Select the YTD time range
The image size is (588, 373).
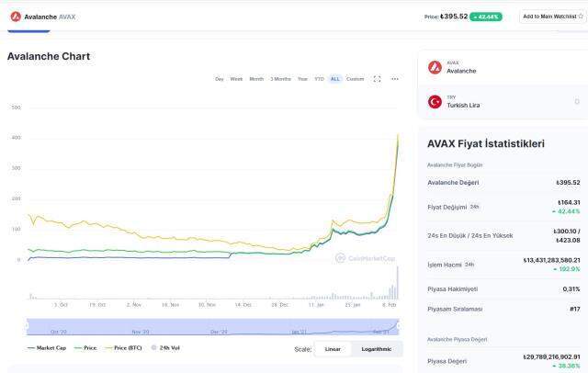(x=319, y=79)
